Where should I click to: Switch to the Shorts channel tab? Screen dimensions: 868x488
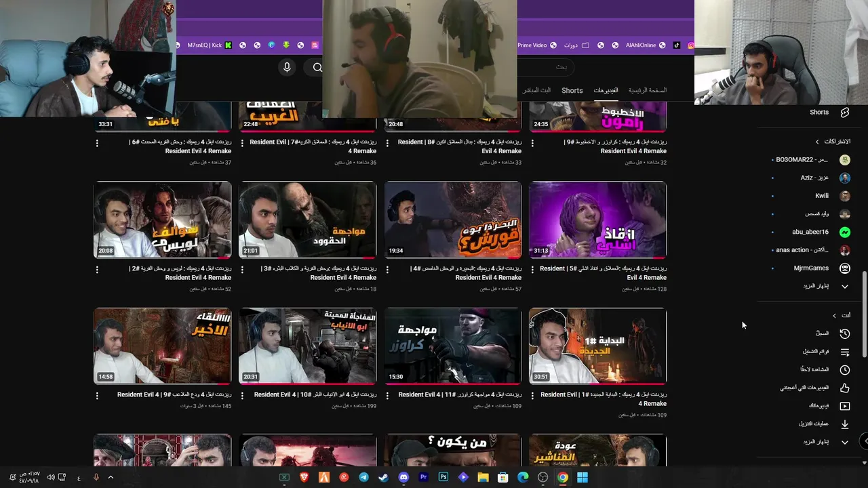[x=572, y=90]
